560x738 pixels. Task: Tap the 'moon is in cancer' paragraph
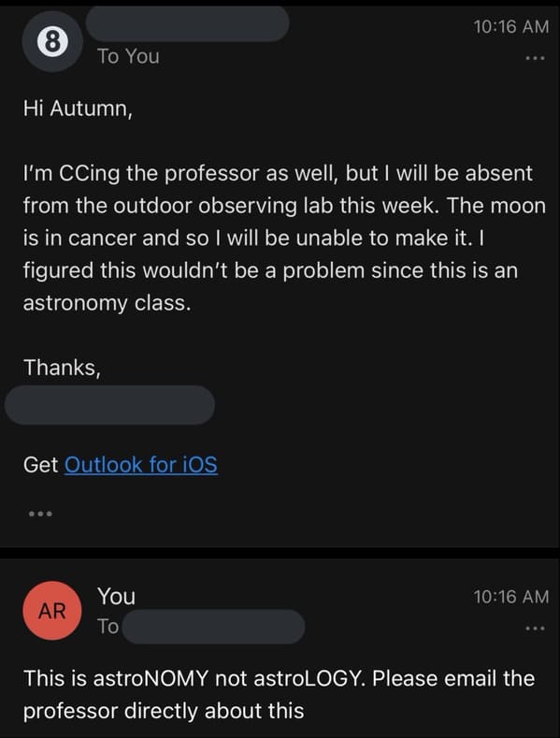(x=284, y=238)
